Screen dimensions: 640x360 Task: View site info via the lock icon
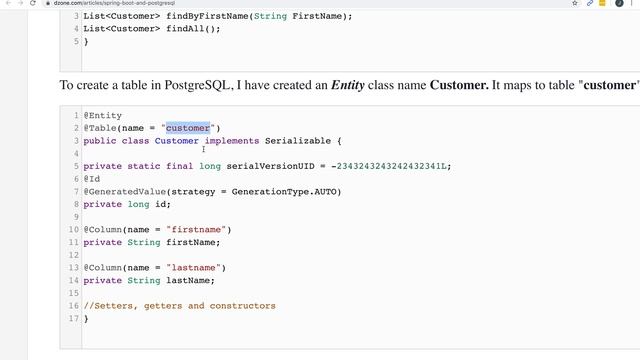pos(48,3)
